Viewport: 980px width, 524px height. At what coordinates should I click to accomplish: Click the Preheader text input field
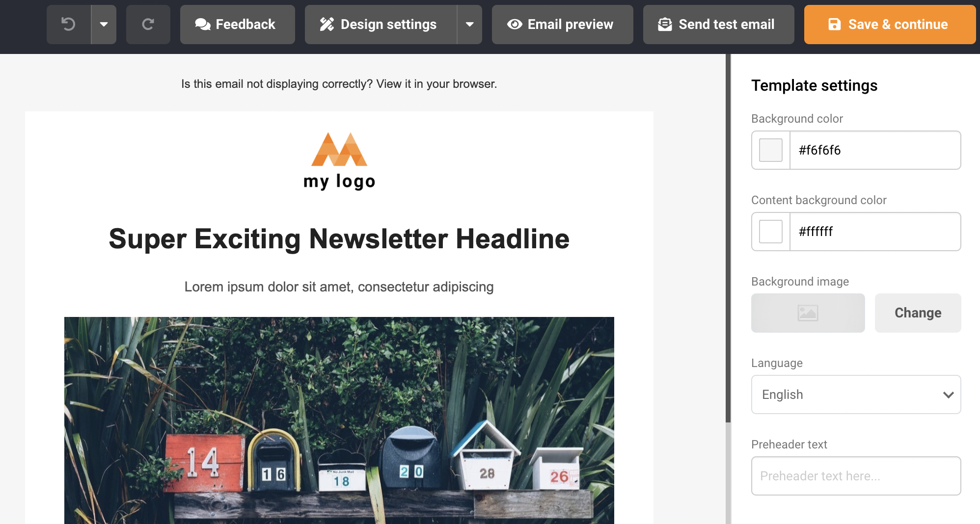point(856,476)
